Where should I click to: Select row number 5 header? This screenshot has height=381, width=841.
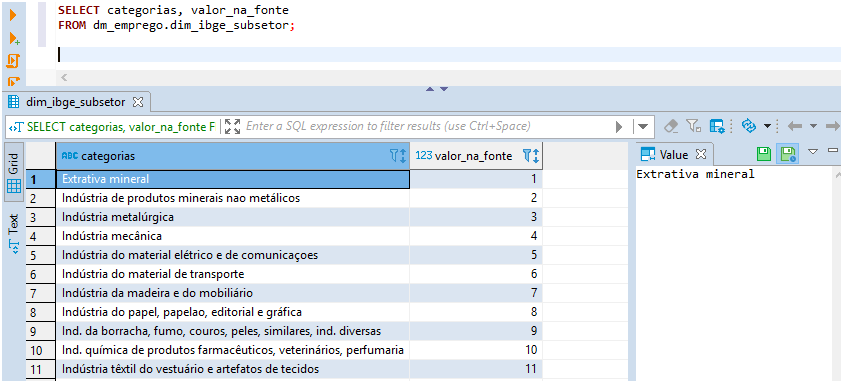[x=40, y=255]
